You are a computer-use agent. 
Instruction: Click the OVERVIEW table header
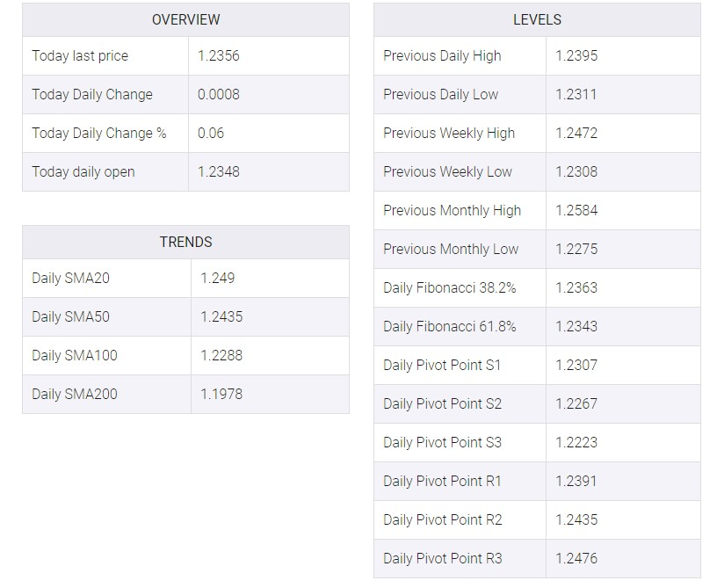[x=185, y=19]
